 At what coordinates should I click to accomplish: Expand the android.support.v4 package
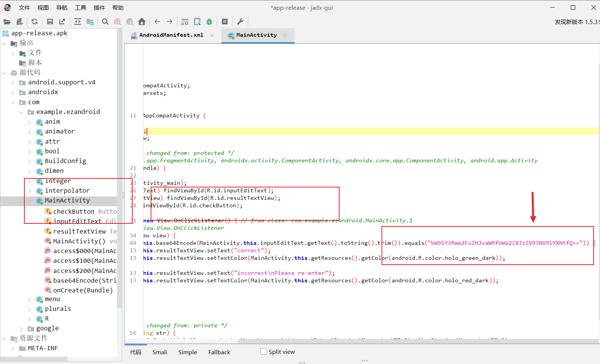(13, 82)
